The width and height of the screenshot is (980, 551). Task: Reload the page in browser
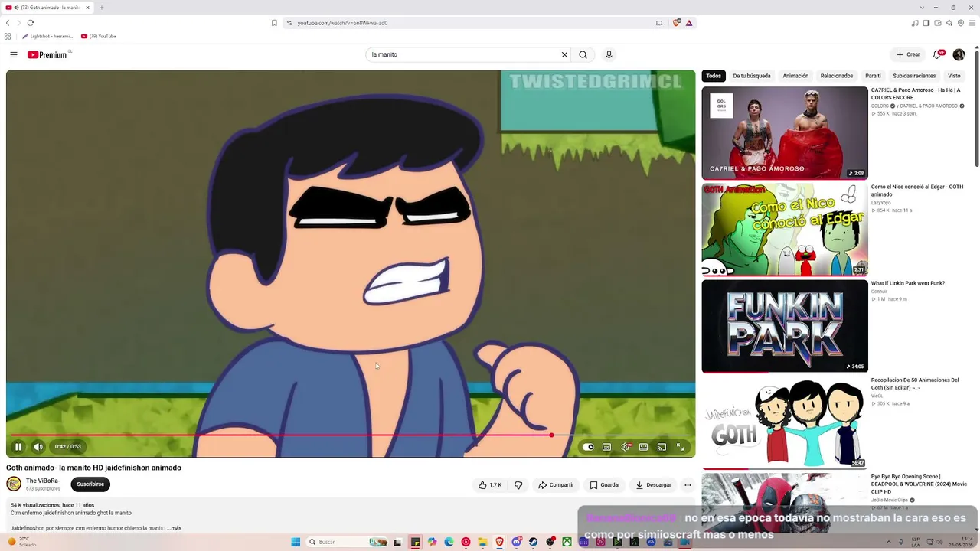coord(31,23)
